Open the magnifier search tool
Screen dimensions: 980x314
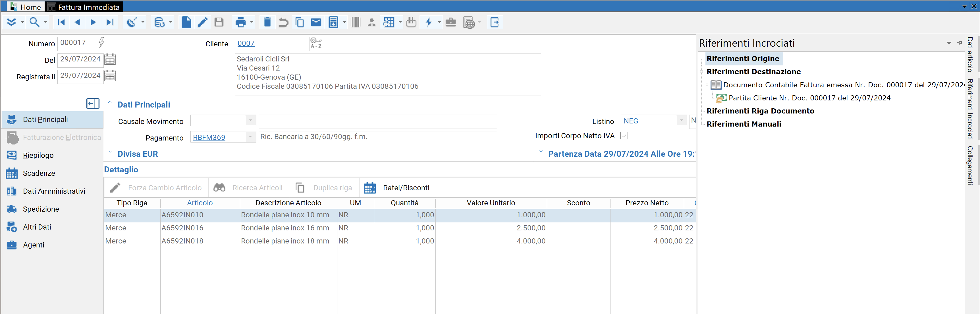click(35, 22)
